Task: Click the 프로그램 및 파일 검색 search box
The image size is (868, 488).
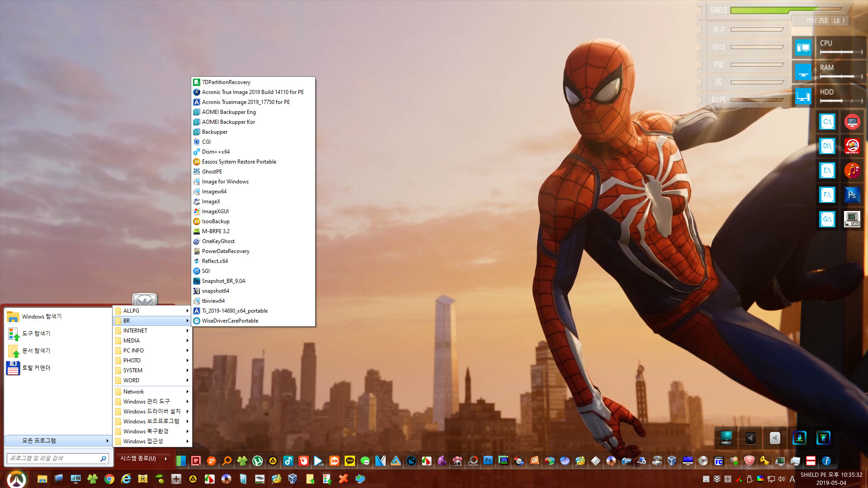Action: (57, 458)
